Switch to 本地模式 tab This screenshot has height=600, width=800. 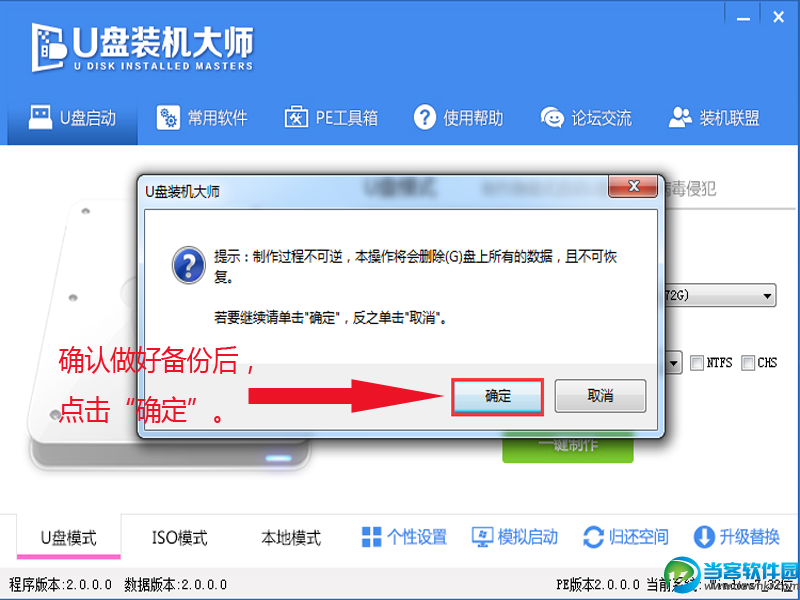click(x=291, y=537)
